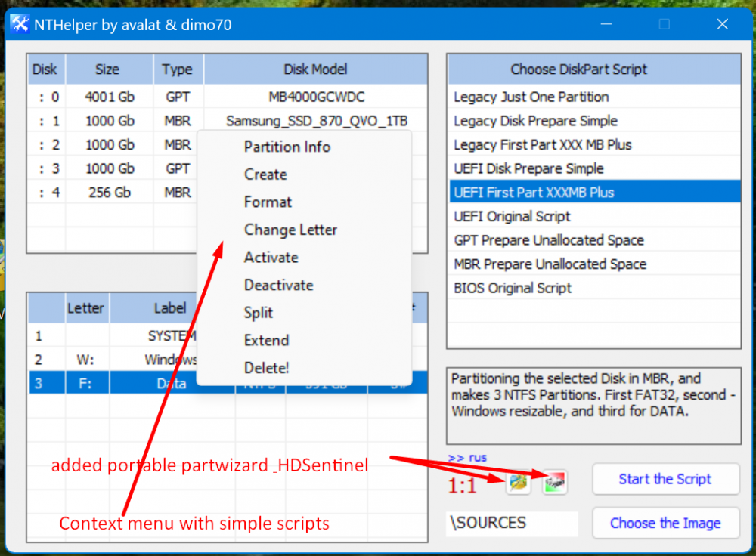Viewport: 756px width, 556px height.
Task: Select Format context menu entry
Action: (268, 202)
